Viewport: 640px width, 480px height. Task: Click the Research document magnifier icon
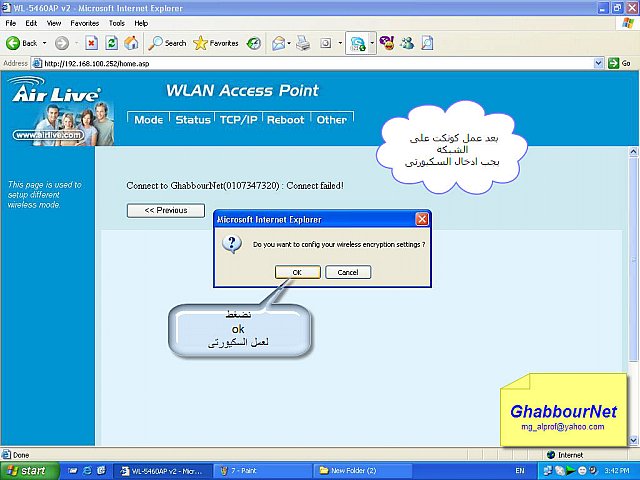427,43
